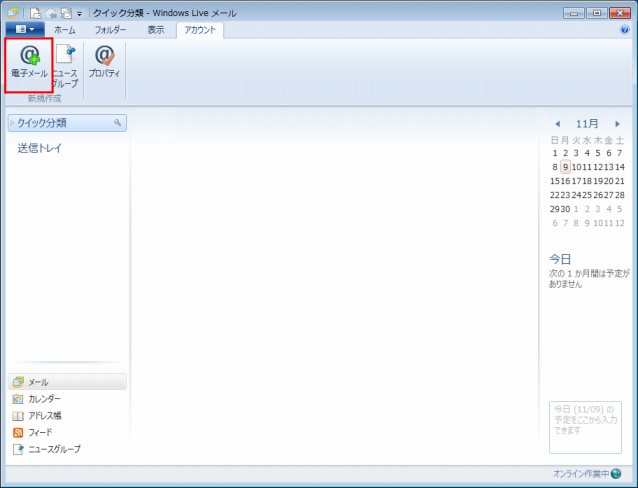Select November 27 in calendar

tap(609, 195)
